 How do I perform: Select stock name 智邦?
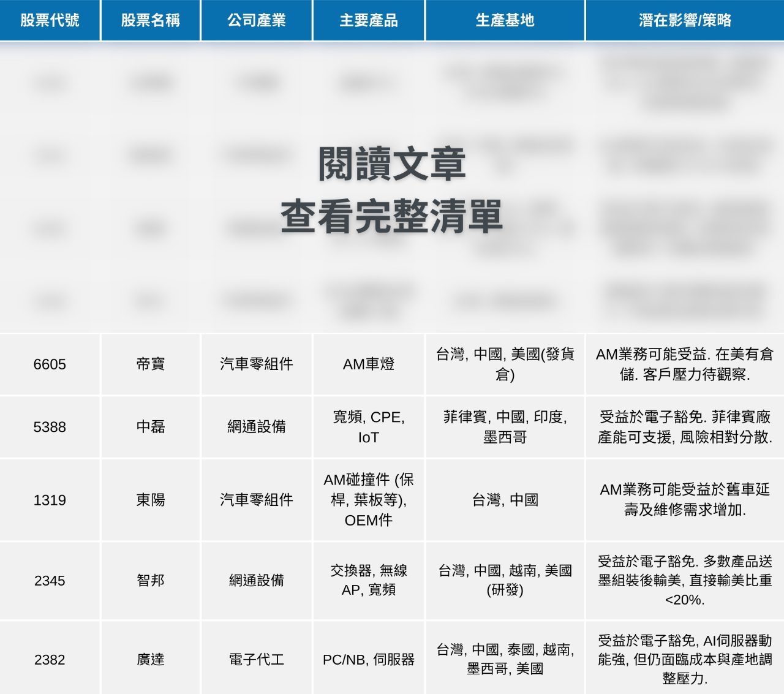pos(151,580)
